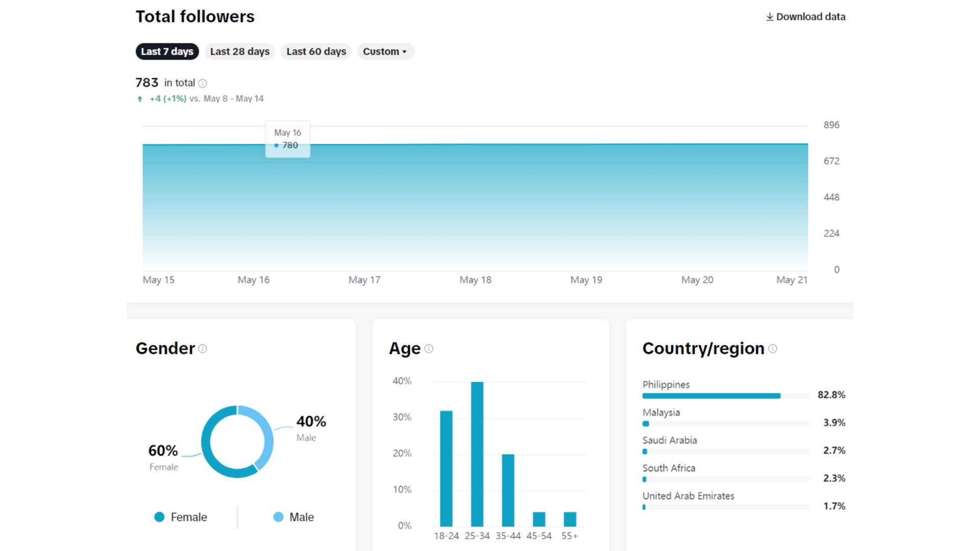The height and width of the screenshot is (551, 980).
Task: Click May 16 tooltip data point
Action: (276, 145)
